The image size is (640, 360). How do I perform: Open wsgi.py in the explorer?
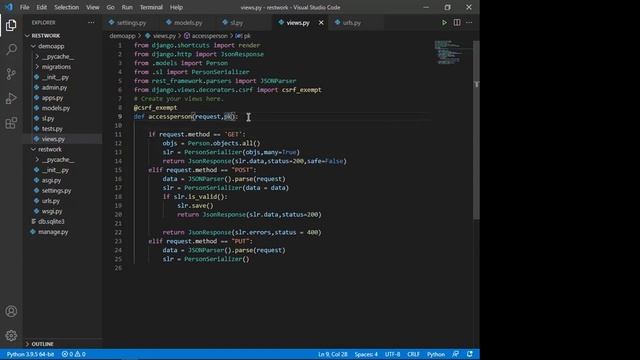pos(52,211)
